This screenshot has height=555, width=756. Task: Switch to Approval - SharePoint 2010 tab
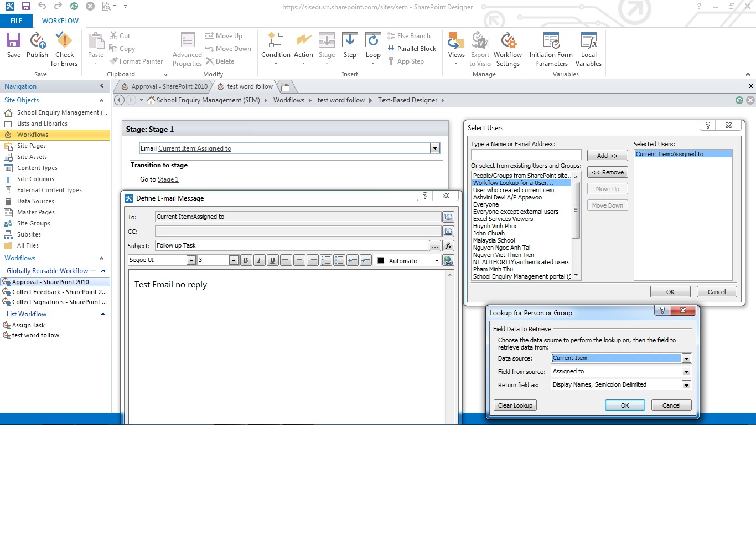(x=164, y=86)
